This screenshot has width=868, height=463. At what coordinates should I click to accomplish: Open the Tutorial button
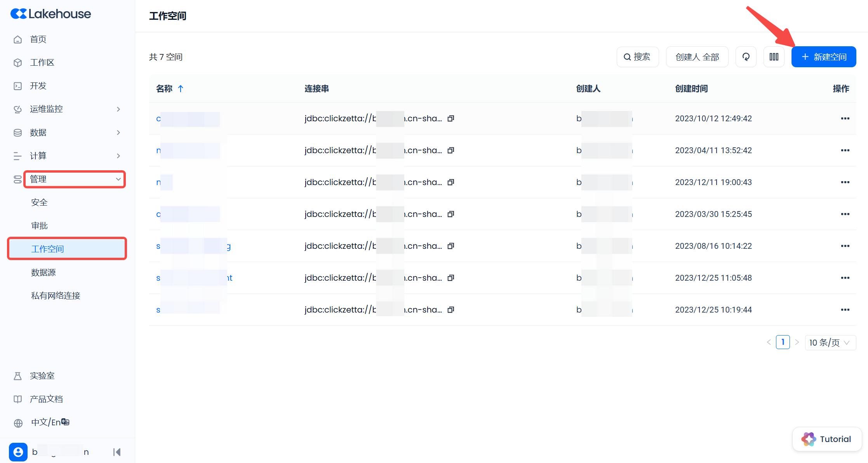tap(827, 439)
